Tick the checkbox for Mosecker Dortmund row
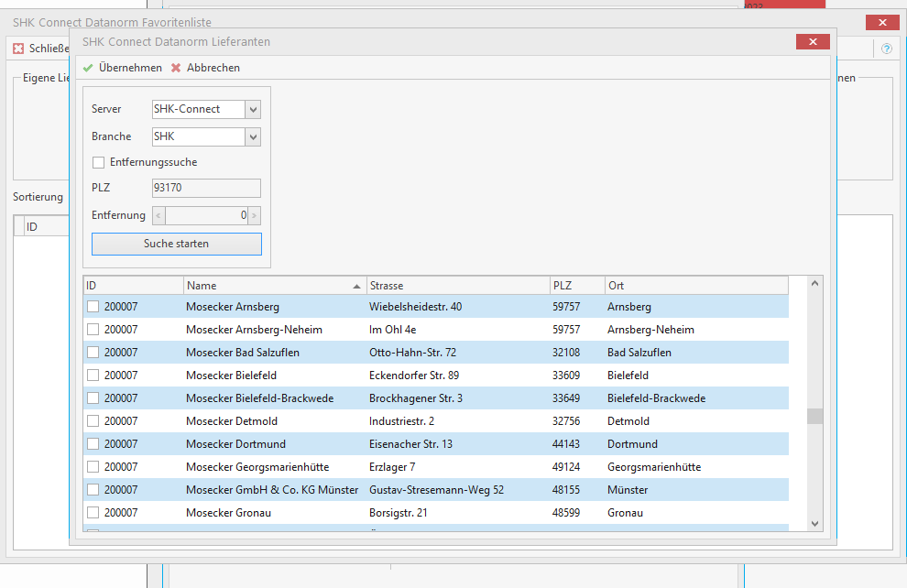907x588 pixels. tap(93, 444)
